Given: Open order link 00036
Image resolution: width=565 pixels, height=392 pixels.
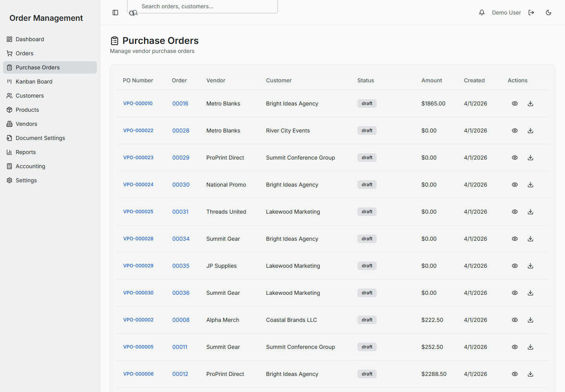Looking at the screenshot, I should [x=180, y=293].
